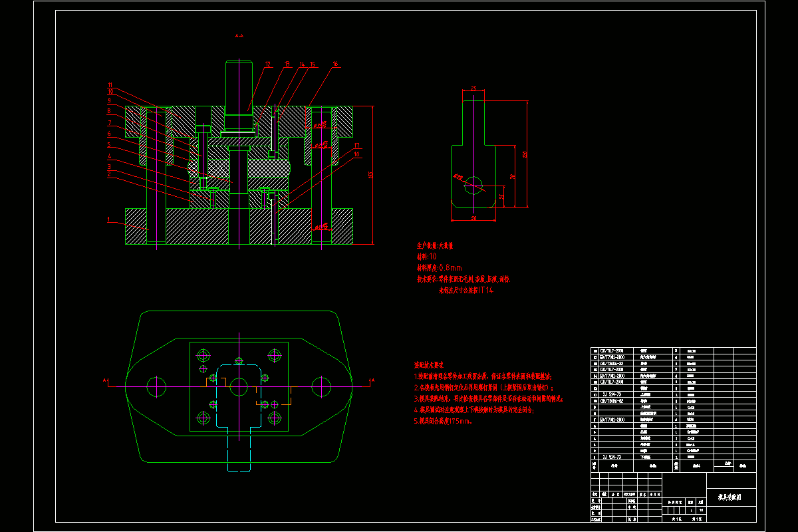The width and height of the screenshot is (798, 532).
Task: Click part callout number 4
Action: point(110,156)
